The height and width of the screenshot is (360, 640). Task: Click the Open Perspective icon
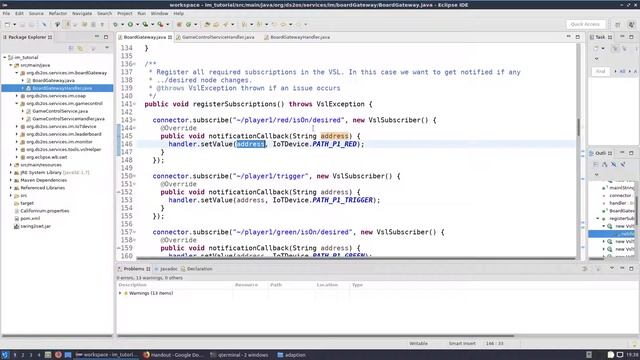(618, 24)
